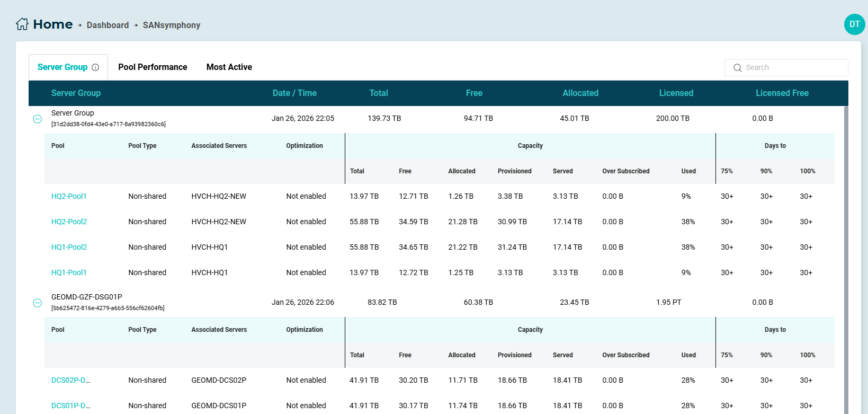
Task: Open the HQ2-Pool1 pool link
Action: [69, 196]
